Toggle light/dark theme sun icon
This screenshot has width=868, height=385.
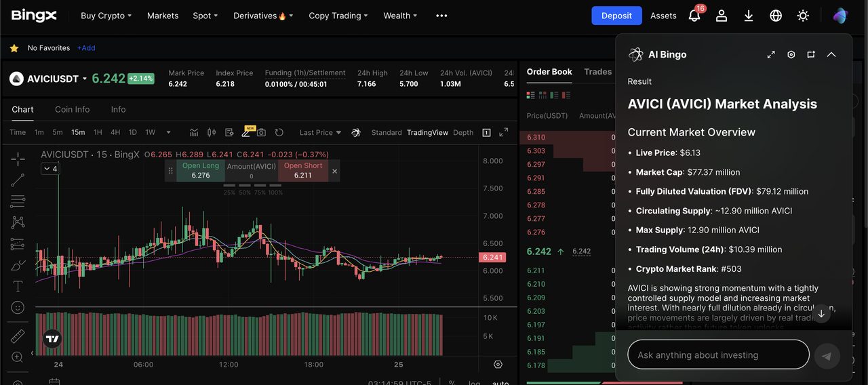click(803, 16)
